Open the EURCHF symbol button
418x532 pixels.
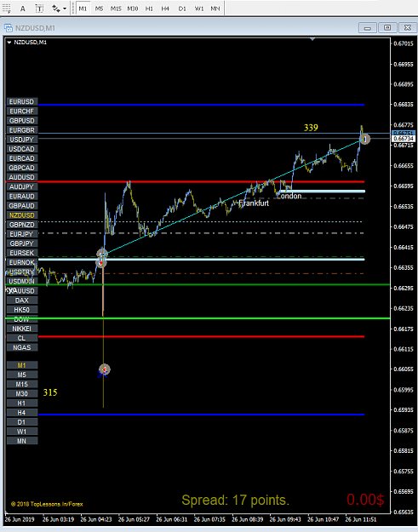[x=22, y=111]
